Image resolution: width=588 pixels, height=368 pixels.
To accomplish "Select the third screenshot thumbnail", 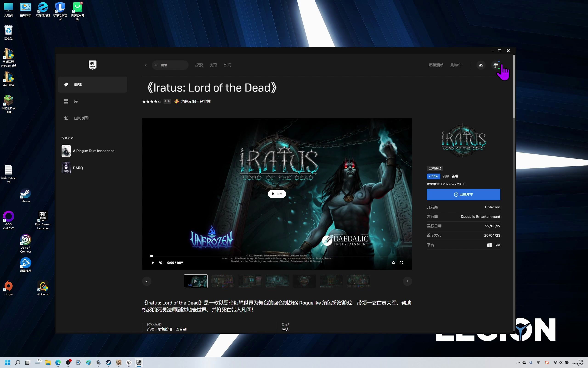I will point(250,281).
